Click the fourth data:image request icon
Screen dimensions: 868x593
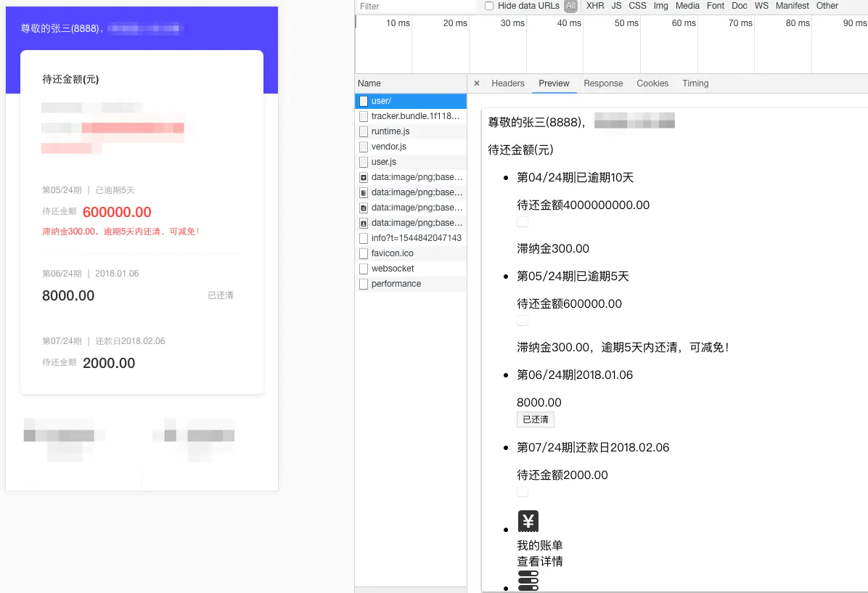(364, 223)
